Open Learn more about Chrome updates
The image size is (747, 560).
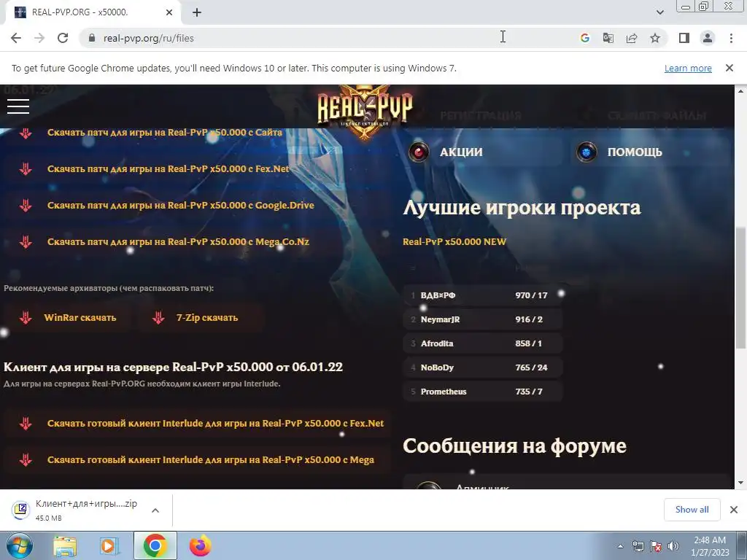pos(688,68)
